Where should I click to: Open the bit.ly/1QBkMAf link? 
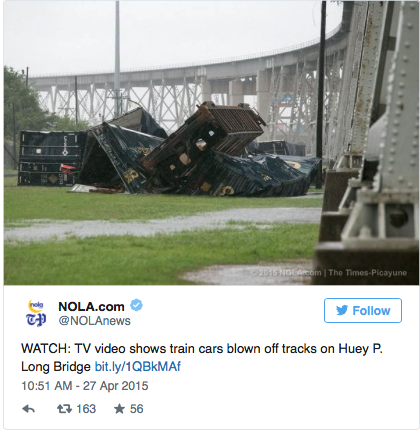point(138,367)
